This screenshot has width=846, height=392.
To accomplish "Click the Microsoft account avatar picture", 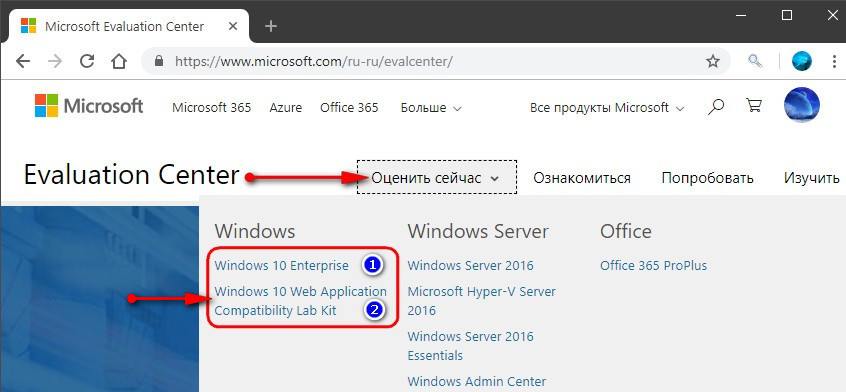I will [801, 105].
